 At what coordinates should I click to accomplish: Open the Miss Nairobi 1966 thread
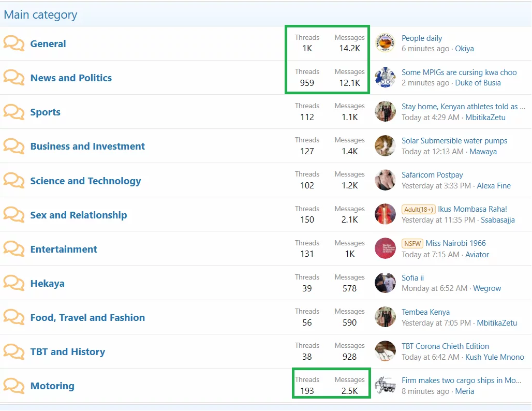(x=455, y=243)
